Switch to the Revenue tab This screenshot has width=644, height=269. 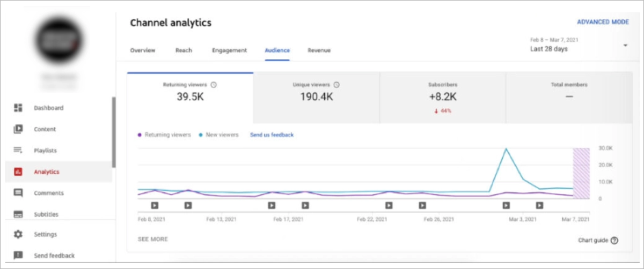319,50
